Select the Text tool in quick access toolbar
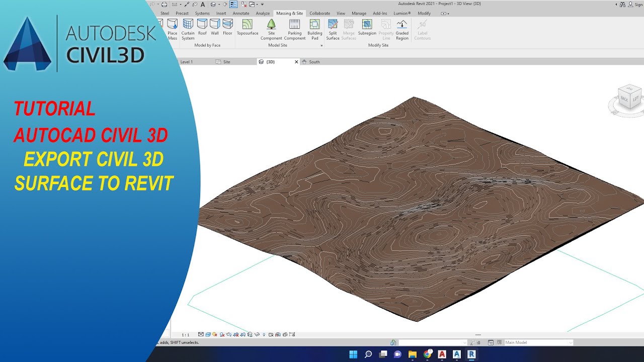Viewport: 644px width, 362px height. pos(203,4)
